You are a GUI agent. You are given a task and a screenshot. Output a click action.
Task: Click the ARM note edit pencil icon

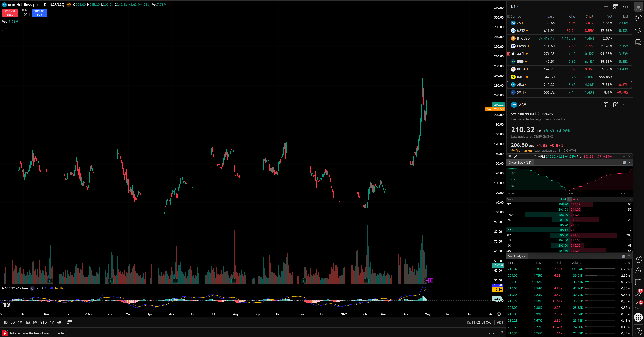pyautogui.click(x=616, y=105)
